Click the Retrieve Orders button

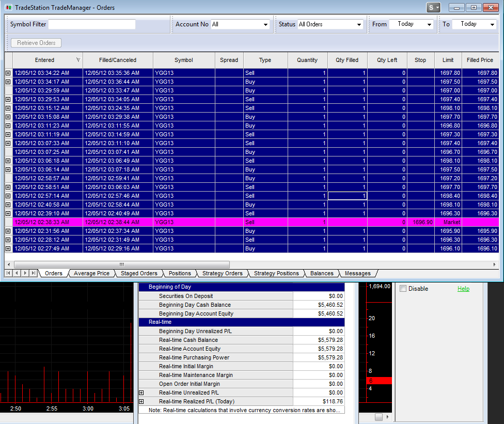click(36, 43)
